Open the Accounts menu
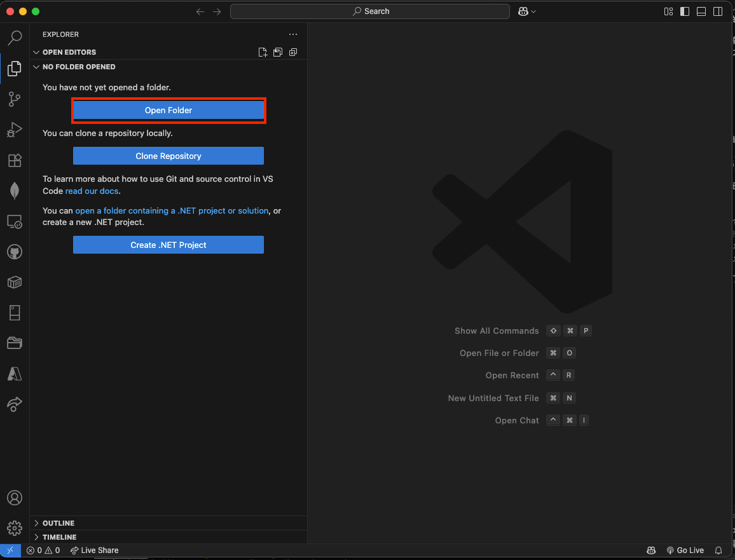 15,498
